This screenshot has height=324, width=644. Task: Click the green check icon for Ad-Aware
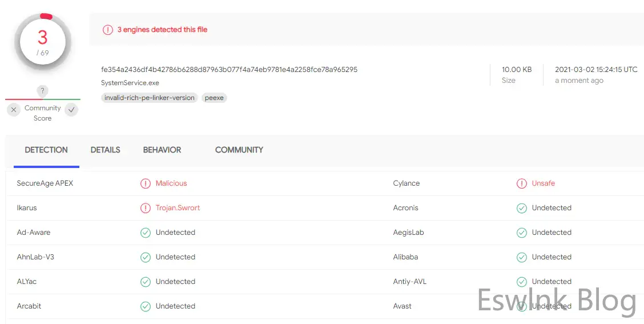point(146,233)
